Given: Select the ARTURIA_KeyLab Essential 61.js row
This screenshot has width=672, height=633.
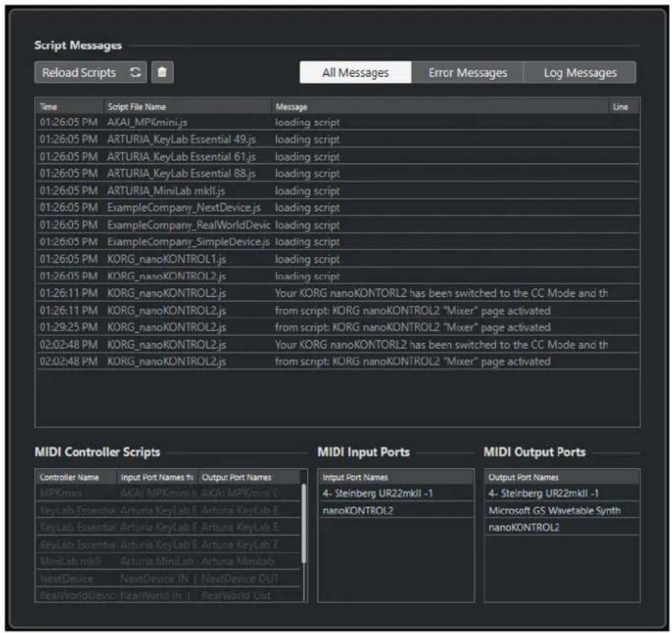Looking at the screenshot, I should click(x=337, y=156).
